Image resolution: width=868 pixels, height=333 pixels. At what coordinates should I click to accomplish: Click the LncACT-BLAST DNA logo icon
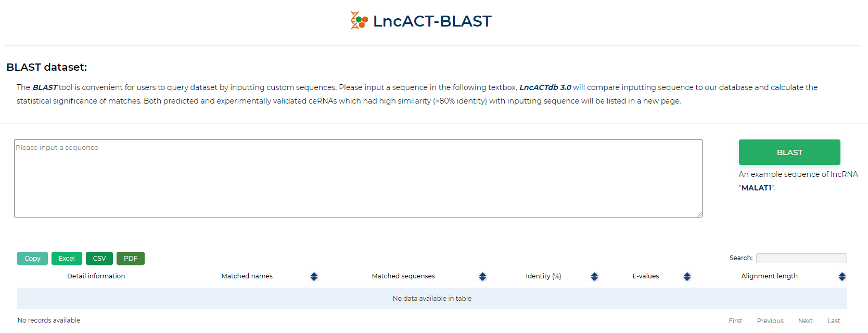[359, 21]
